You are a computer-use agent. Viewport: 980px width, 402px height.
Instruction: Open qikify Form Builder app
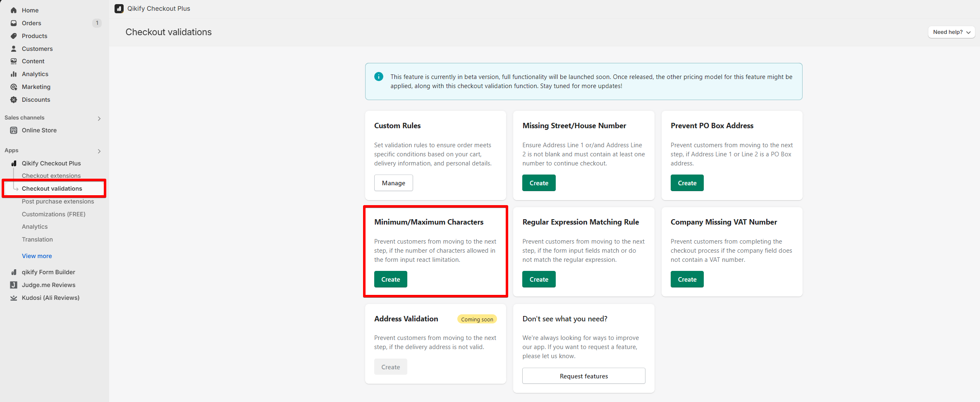click(x=48, y=272)
